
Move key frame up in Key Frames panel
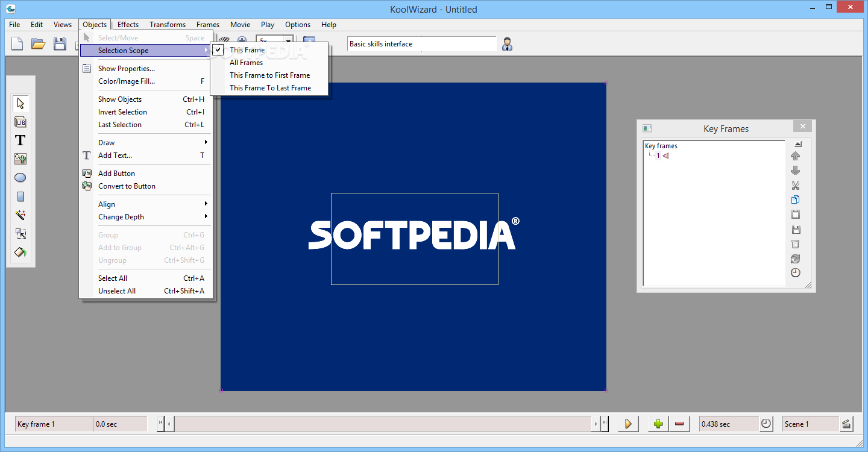pyautogui.click(x=796, y=156)
